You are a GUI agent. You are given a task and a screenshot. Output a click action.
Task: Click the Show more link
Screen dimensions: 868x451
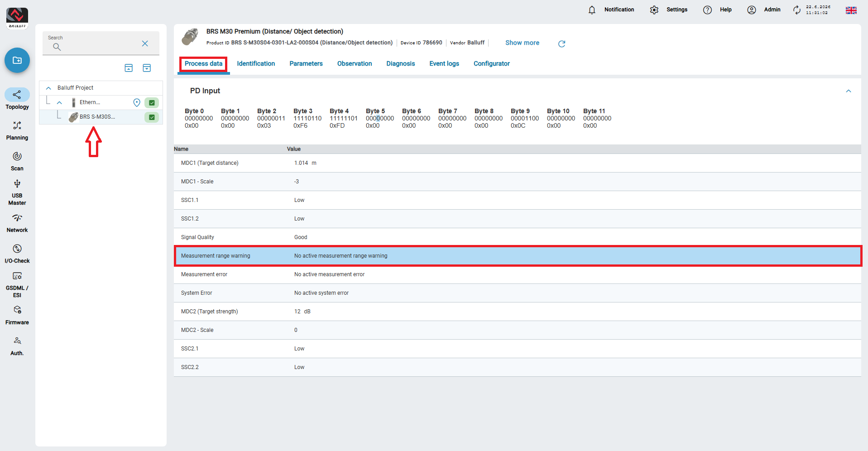coord(522,43)
